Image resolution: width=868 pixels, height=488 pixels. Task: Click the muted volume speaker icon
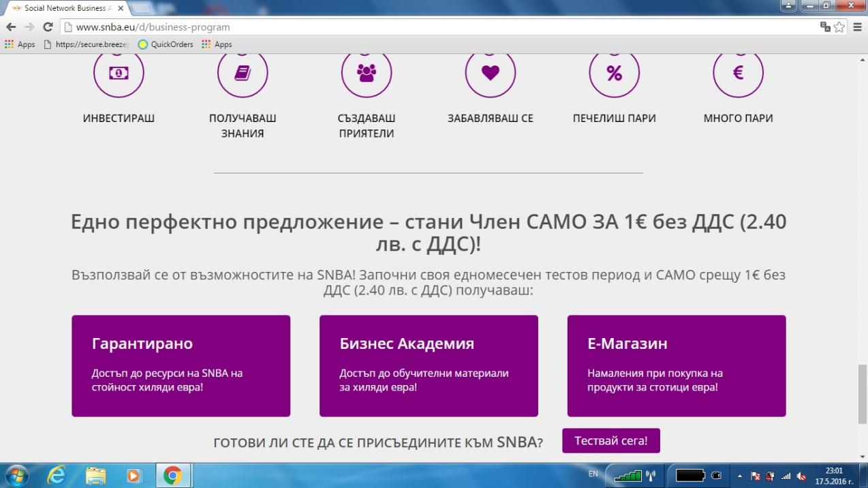(801, 476)
